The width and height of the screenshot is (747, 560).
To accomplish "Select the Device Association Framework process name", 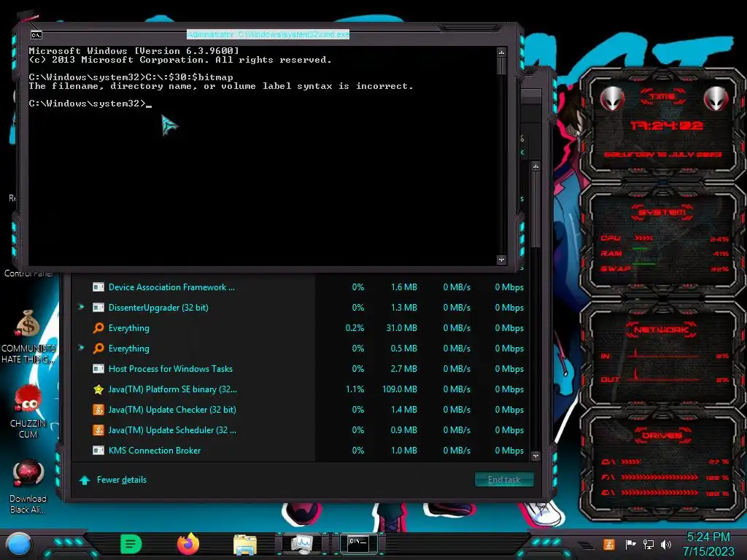I will (x=171, y=287).
